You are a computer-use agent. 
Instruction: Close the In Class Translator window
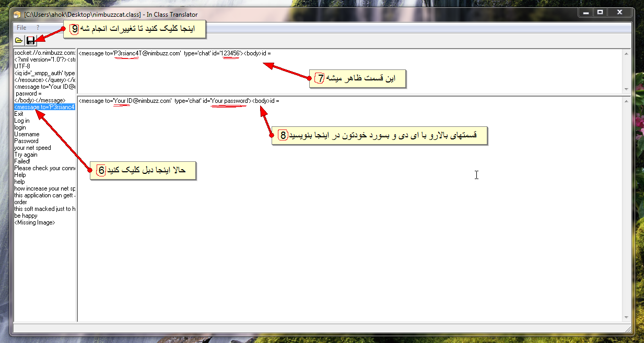click(619, 12)
